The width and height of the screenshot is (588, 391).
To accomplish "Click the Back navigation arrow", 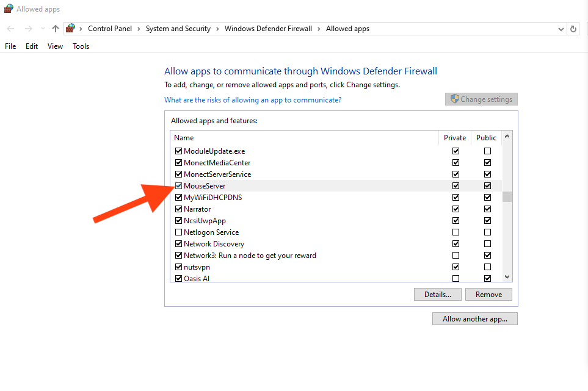I will pyautogui.click(x=10, y=29).
